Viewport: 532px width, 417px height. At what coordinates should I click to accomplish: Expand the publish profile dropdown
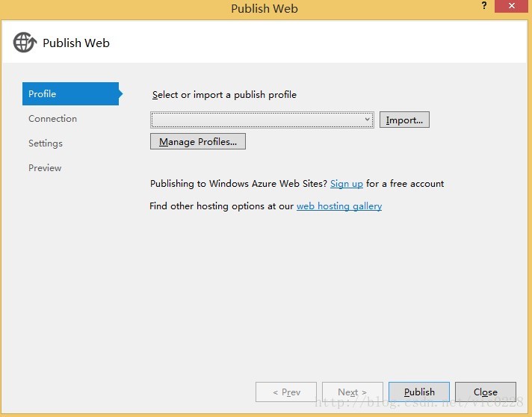[x=262, y=120]
